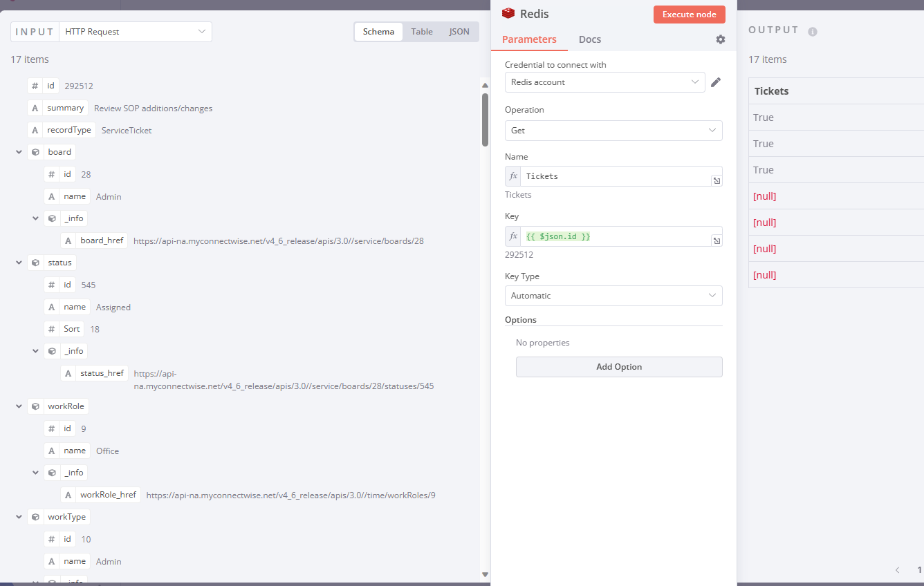Select the Sort field pill

coord(64,329)
